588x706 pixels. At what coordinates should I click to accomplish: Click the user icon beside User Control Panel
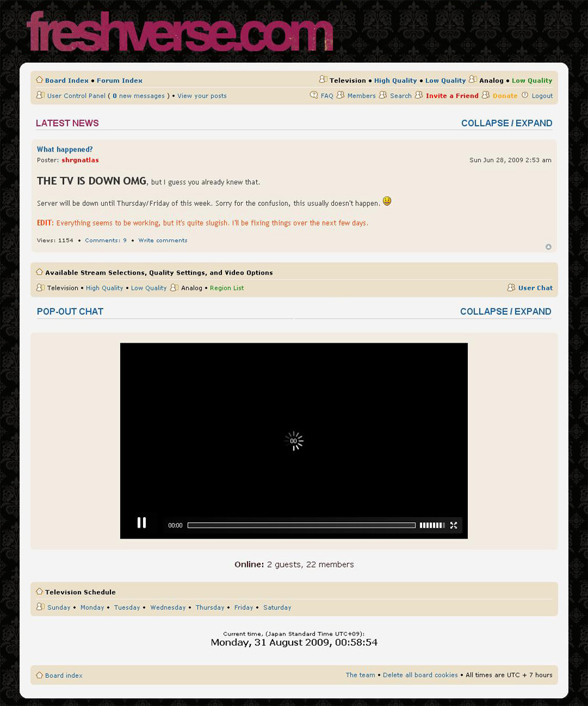(40, 95)
